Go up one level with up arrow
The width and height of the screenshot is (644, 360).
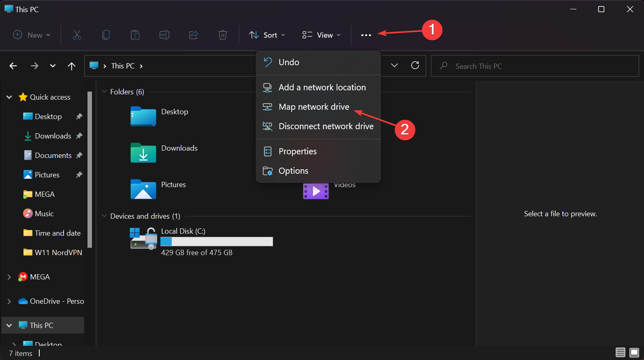point(72,66)
